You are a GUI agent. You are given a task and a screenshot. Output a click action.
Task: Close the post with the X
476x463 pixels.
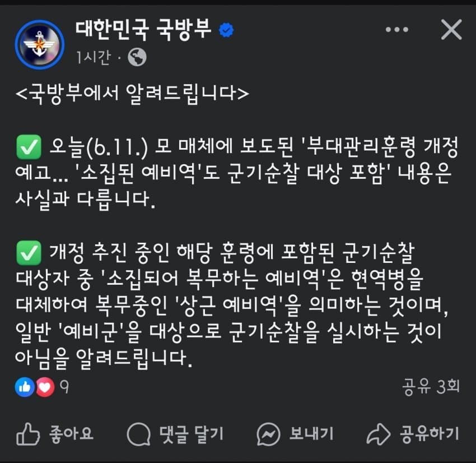(451, 30)
